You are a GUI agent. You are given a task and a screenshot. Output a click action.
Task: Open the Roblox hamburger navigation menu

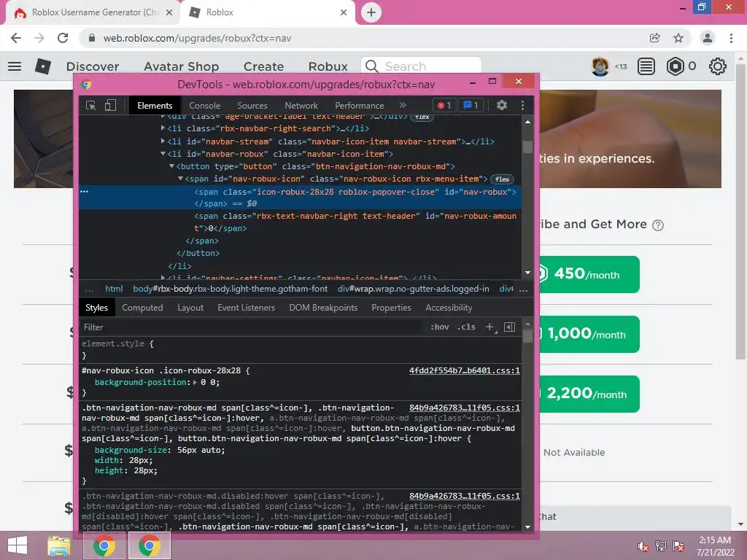[15, 66]
